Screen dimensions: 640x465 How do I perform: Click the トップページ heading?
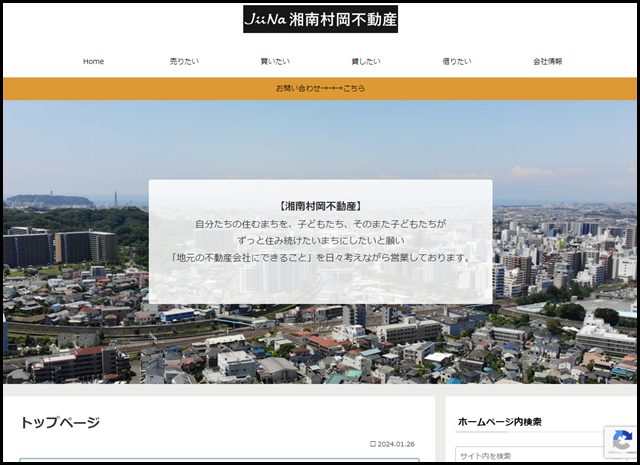tap(60, 422)
